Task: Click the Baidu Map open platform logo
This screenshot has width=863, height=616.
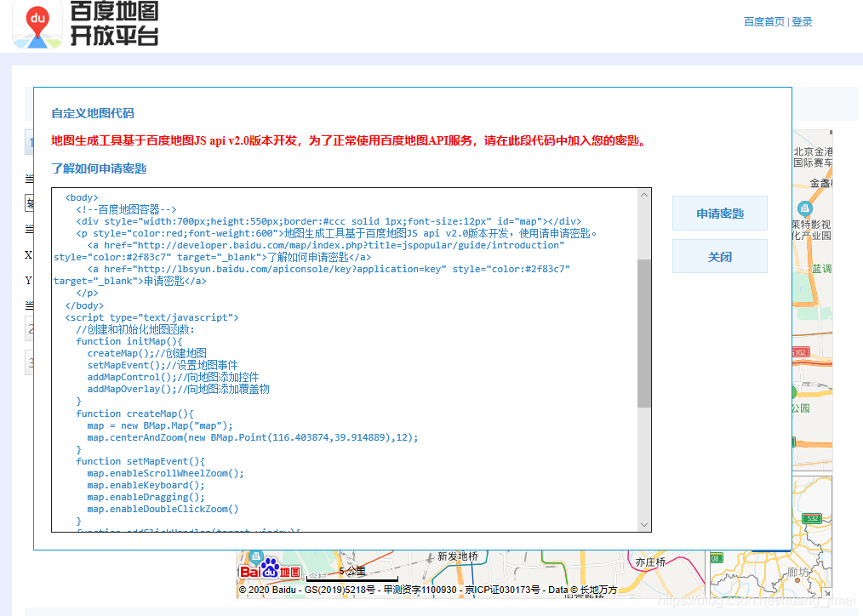Action: click(37, 24)
